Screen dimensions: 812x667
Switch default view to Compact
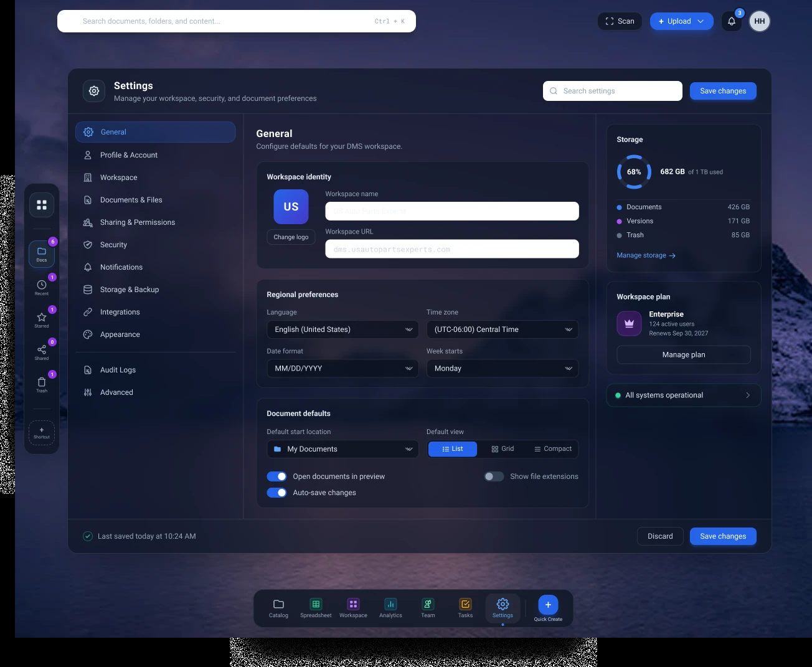pyautogui.click(x=552, y=449)
